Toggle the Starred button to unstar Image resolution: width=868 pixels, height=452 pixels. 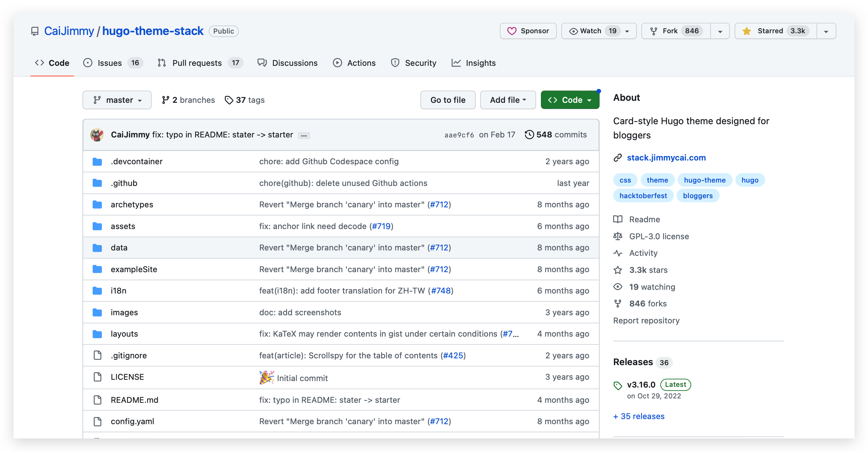click(775, 31)
